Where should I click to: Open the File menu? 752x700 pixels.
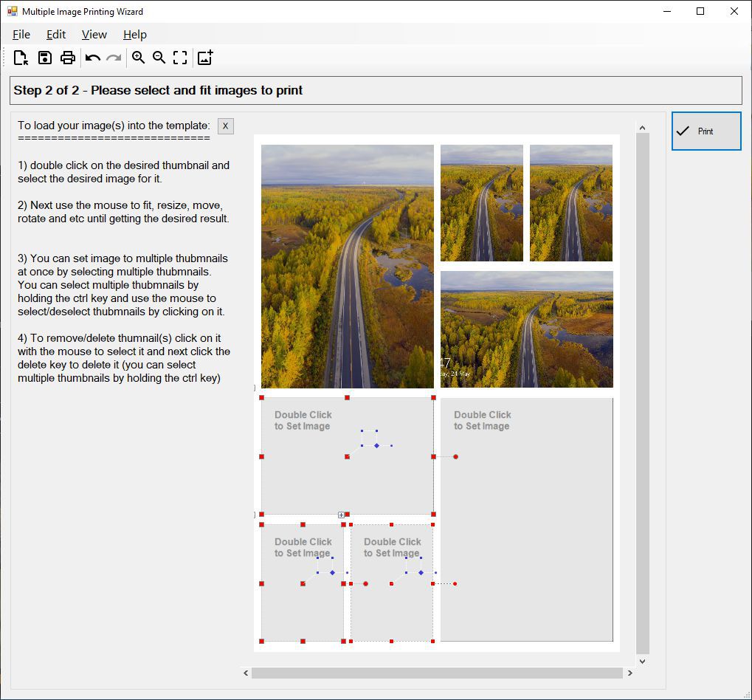pos(21,34)
